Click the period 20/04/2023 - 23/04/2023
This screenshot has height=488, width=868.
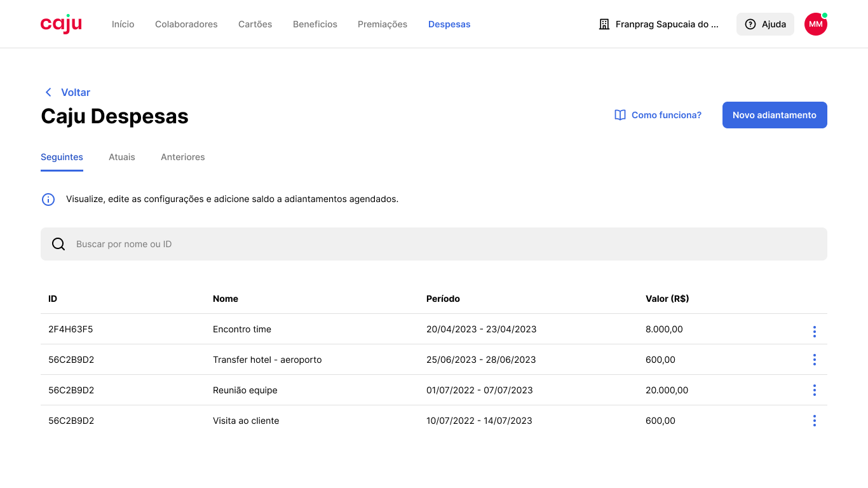point(482,329)
